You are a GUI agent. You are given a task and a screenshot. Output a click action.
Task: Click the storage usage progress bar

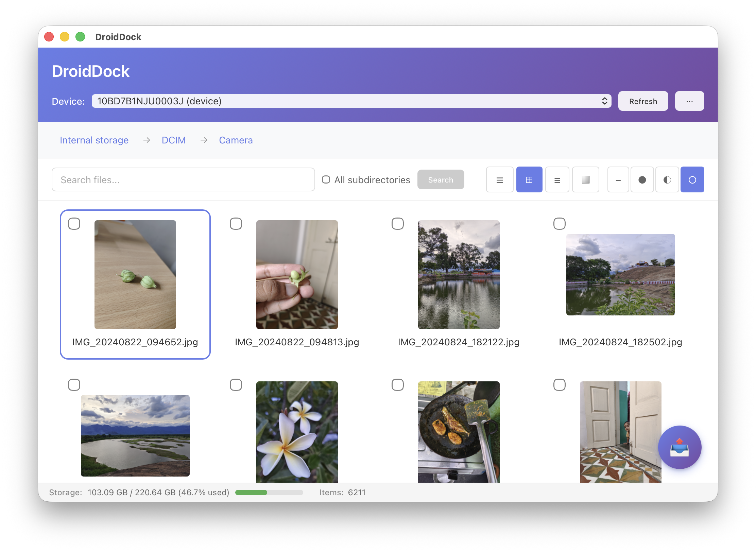[269, 492]
